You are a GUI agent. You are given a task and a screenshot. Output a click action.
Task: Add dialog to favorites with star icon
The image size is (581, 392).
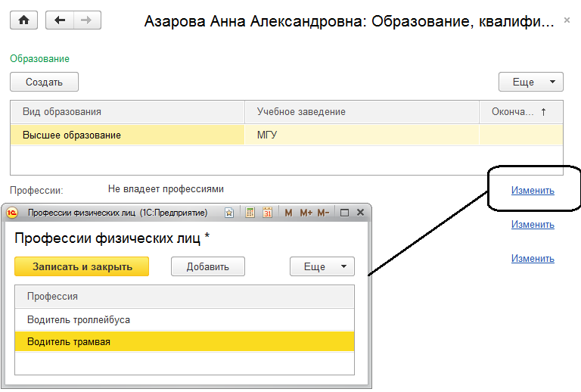(229, 213)
